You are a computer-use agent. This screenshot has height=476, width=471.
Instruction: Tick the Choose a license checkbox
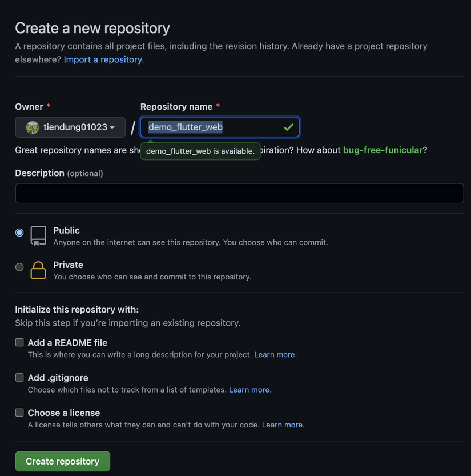tap(19, 412)
